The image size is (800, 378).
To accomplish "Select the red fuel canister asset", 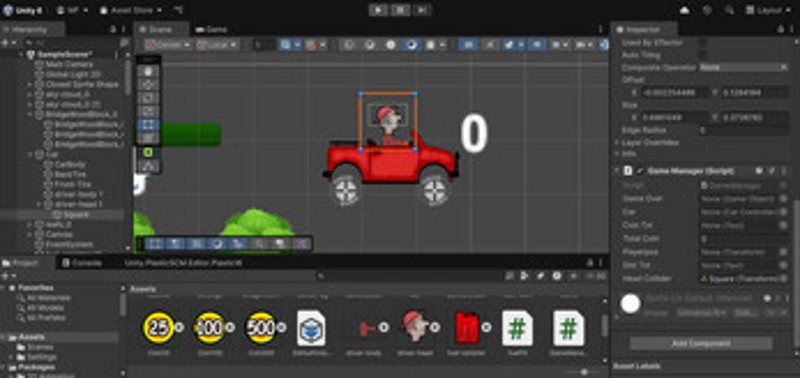I will point(466,328).
